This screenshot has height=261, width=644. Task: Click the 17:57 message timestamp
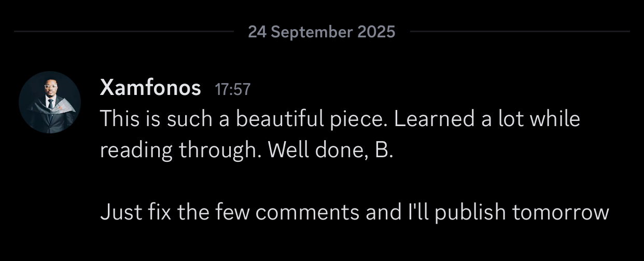coord(232,90)
